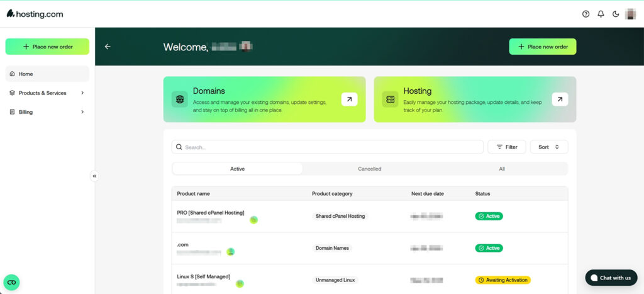The width and height of the screenshot is (644, 294).
Task: Open the Filter button
Action: (507, 147)
